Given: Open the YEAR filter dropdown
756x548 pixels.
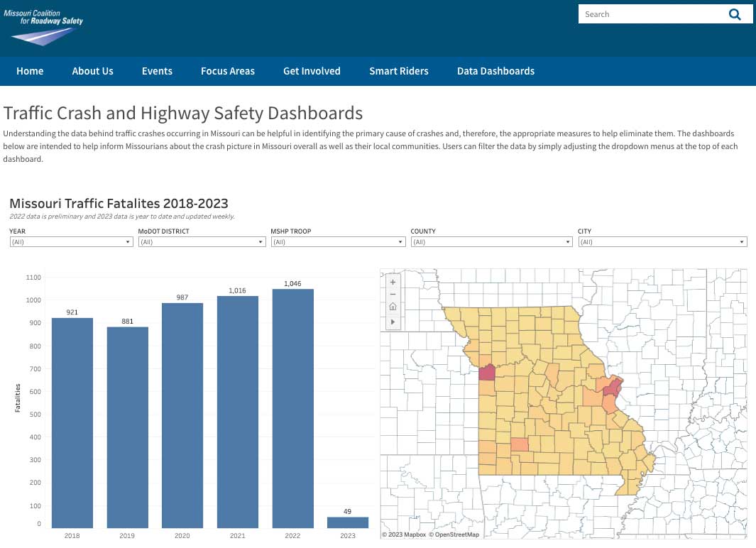Looking at the screenshot, I should point(128,241).
